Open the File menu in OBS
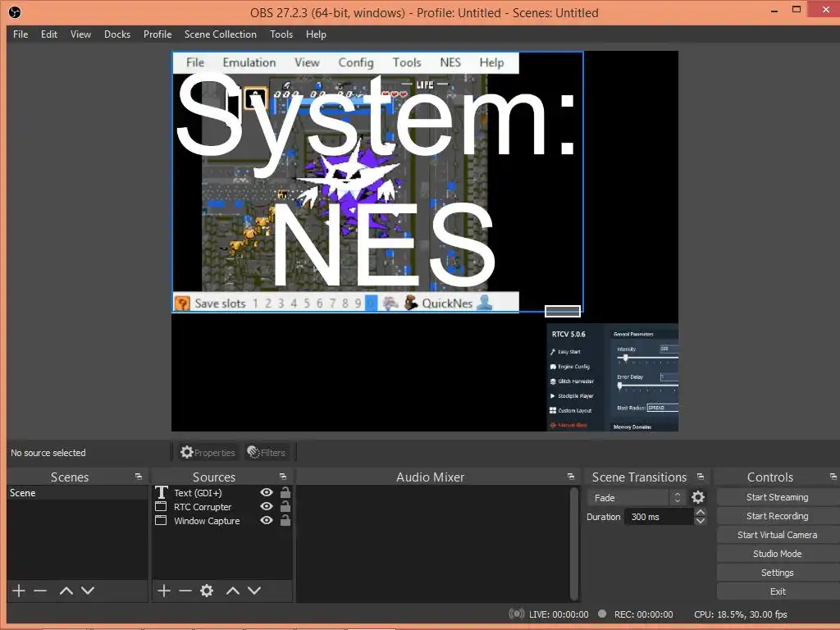 point(21,34)
